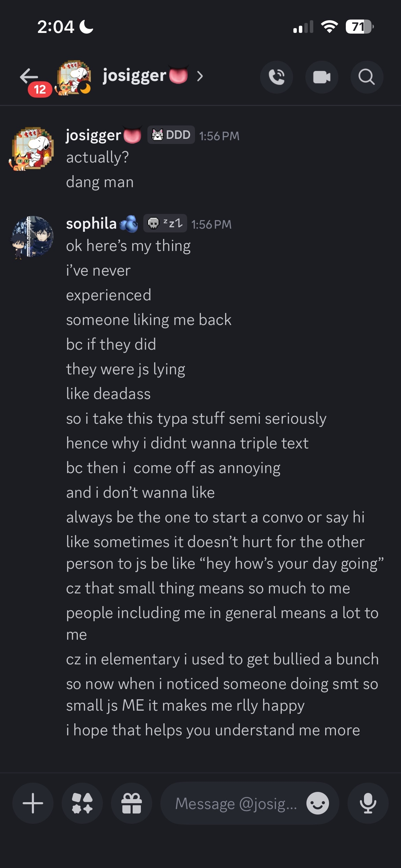Tap the skull server tag next to sophila
Screen dimensions: 401x868
coord(165,224)
